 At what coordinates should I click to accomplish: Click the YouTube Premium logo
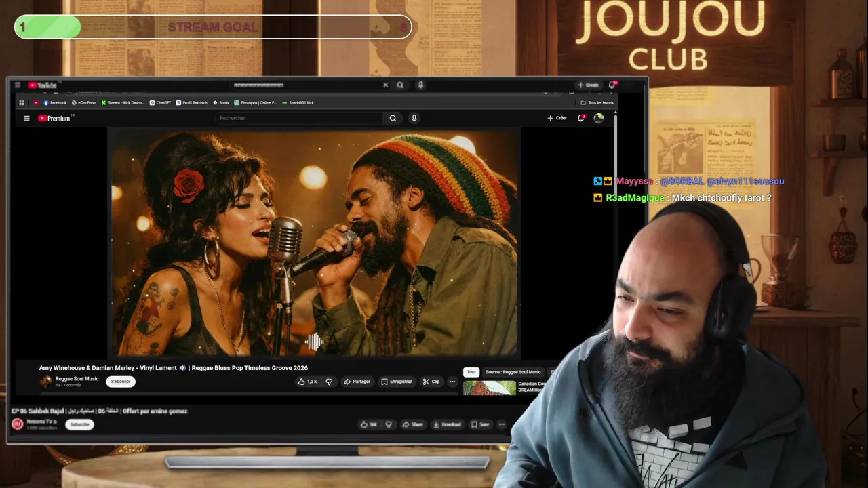click(54, 118)
